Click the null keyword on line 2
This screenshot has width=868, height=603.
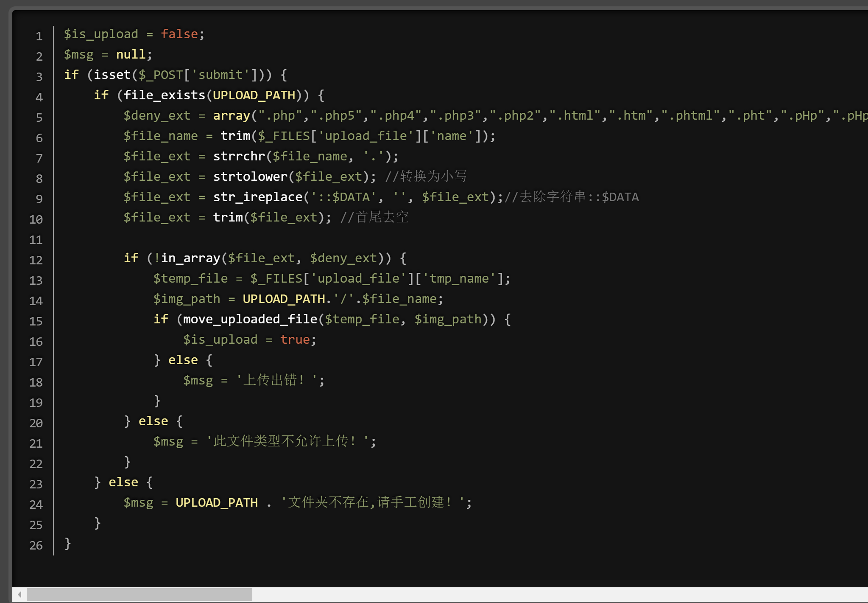pos(131,54)
